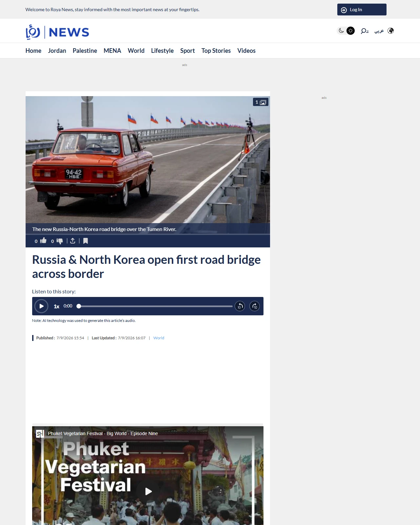Dislike the article with thumbs-down icon
Screen dimensions: 420x525
[60, 241]
